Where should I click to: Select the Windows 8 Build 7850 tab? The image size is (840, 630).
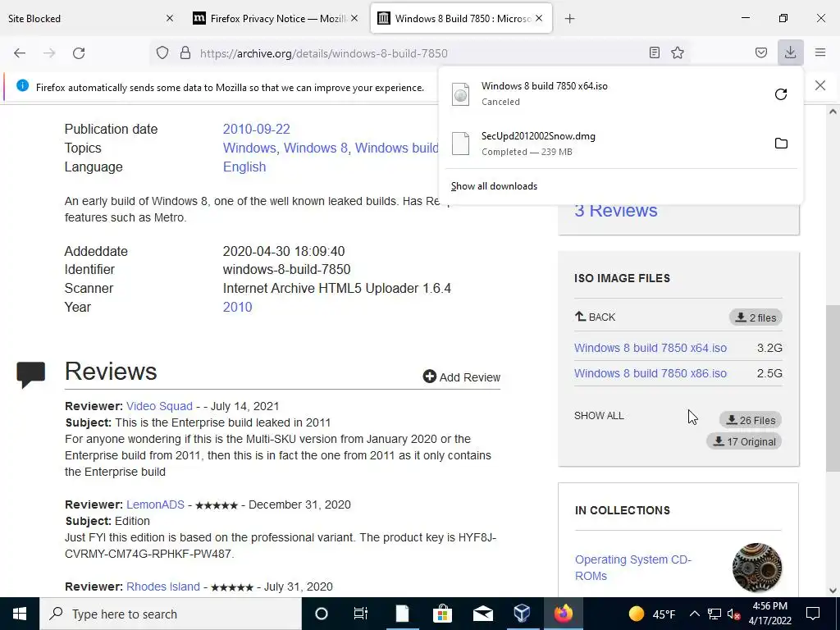tap(461, 18)
